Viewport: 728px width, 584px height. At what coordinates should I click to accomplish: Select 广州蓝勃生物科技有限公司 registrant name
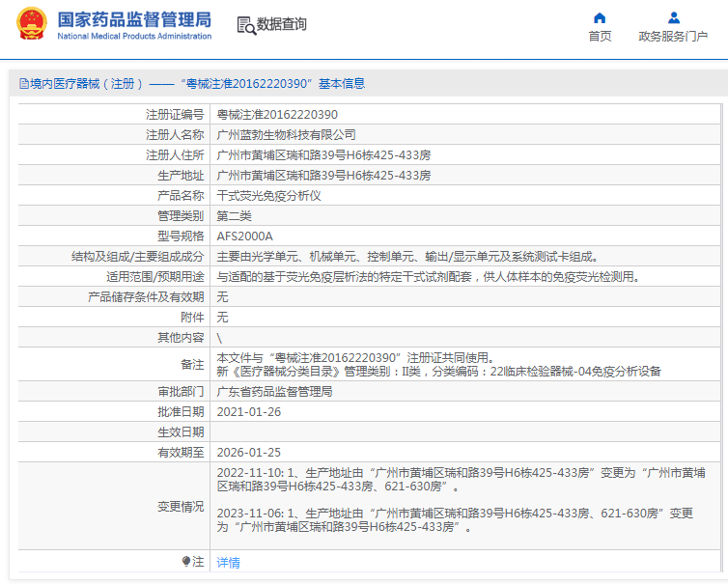(x=286, y=135)
